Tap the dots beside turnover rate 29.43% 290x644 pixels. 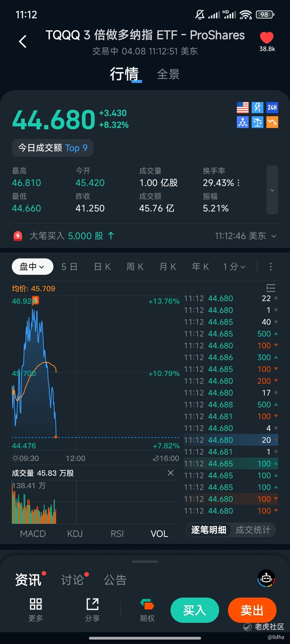238,183
